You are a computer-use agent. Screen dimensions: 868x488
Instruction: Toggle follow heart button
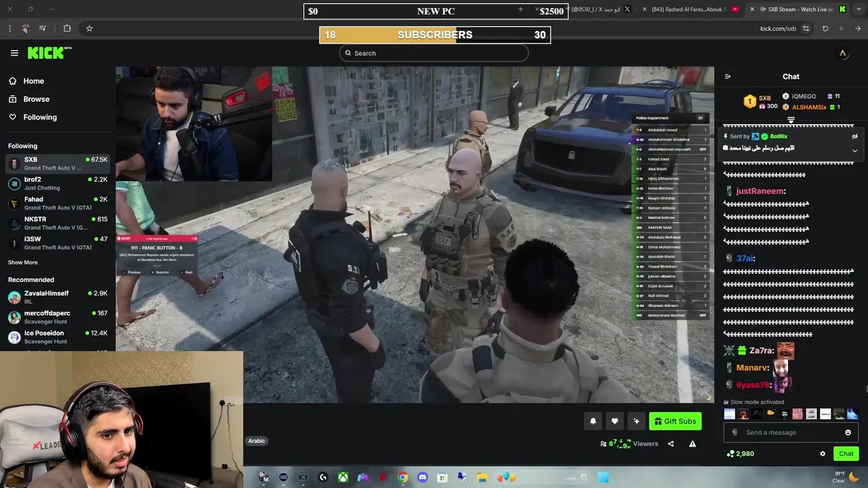tap(614, 421)
